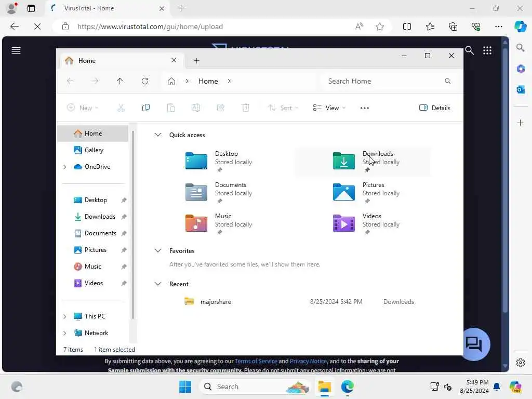Open Edge Collections icon

click(x=453, y=26)
